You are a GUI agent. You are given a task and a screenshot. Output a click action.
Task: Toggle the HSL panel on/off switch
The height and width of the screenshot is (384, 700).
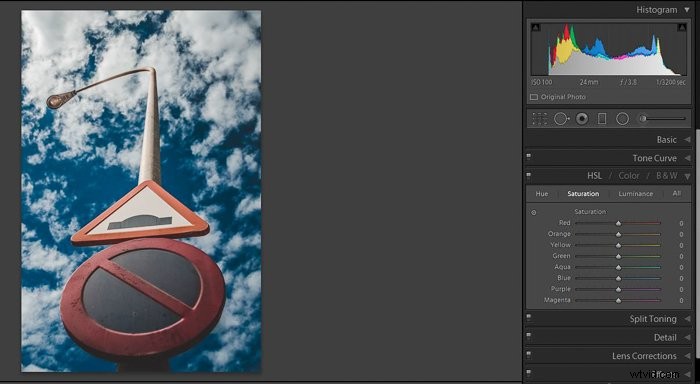(x=529, y=175)
